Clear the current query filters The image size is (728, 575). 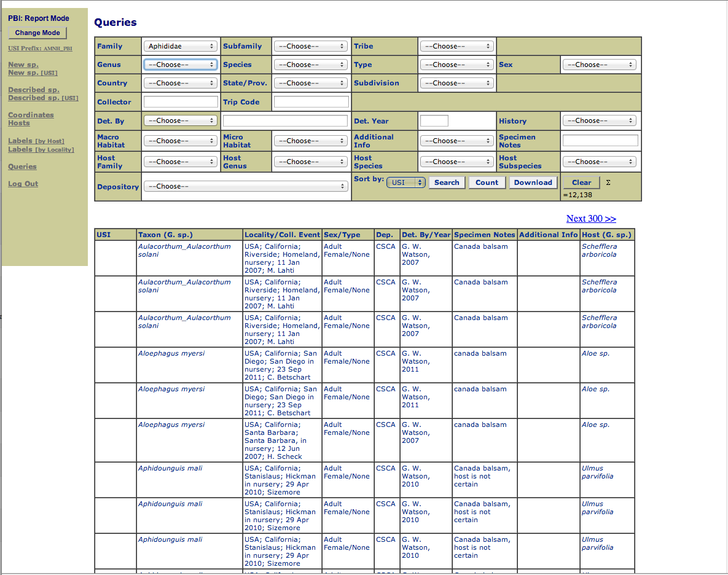pyautogui.click(x=580, y=182)
